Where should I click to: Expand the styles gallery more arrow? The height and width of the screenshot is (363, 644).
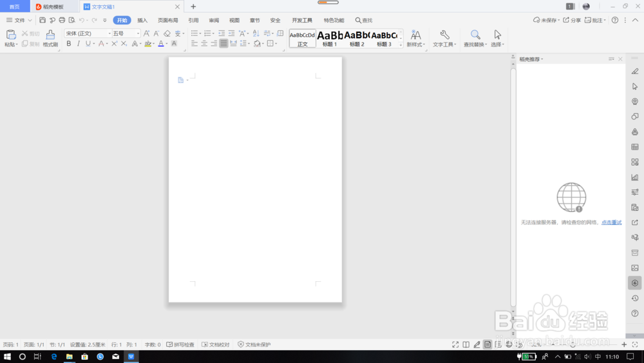coord(401,44)
